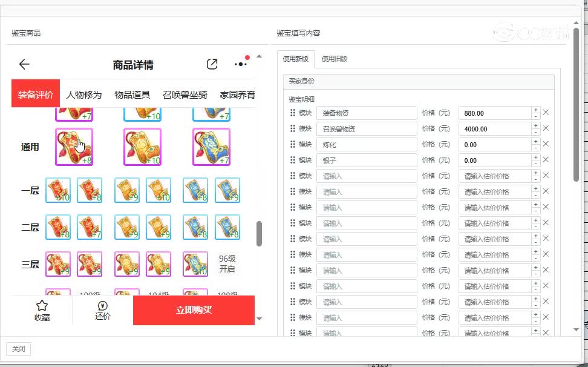Image resolution: width=588 pixels, height=367 pixels.
Task: Delete the 装备物资 row with X
Action: pos(546,112)
